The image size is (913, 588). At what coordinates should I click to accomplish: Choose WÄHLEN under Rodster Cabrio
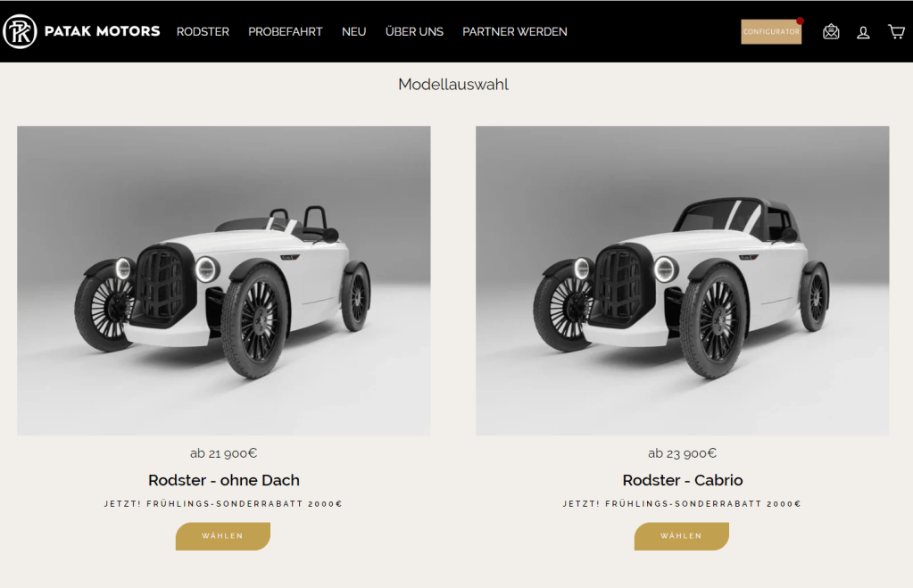tap(681, 536)
